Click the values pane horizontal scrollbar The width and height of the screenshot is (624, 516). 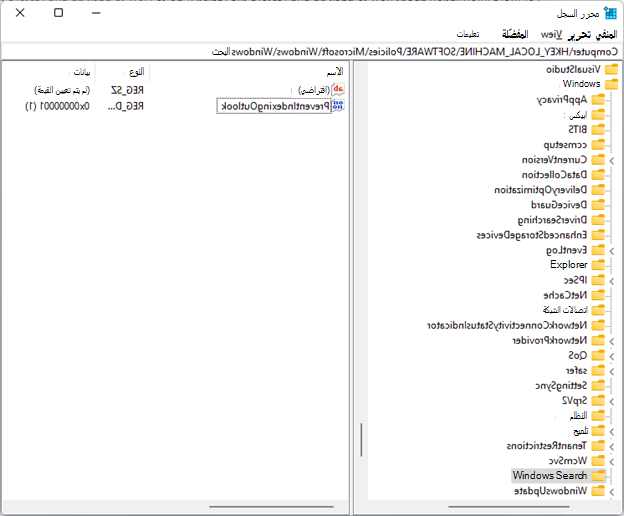pos(271,507)
